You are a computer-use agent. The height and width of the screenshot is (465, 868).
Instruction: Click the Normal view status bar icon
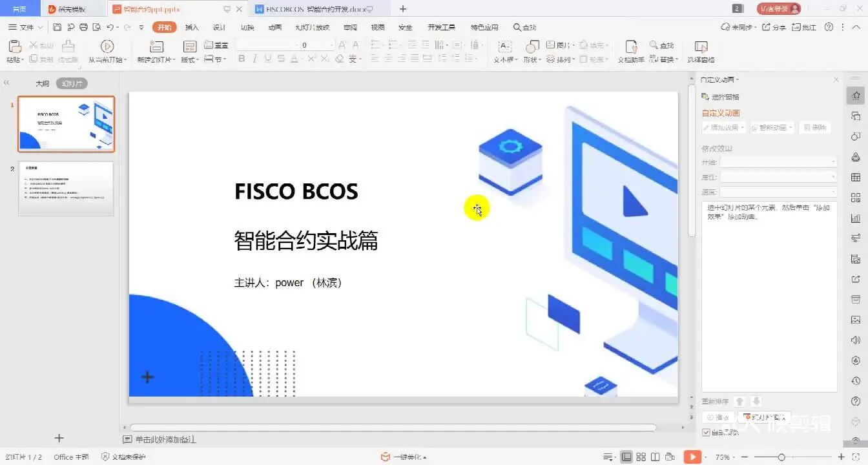click(626, 457)
